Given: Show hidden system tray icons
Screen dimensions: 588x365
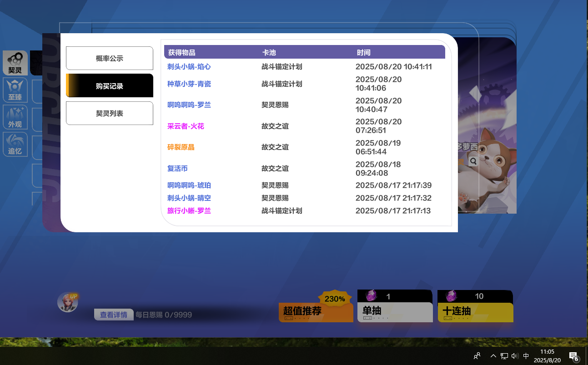Looking at the screenshot, I should click(x=493, y=356).
